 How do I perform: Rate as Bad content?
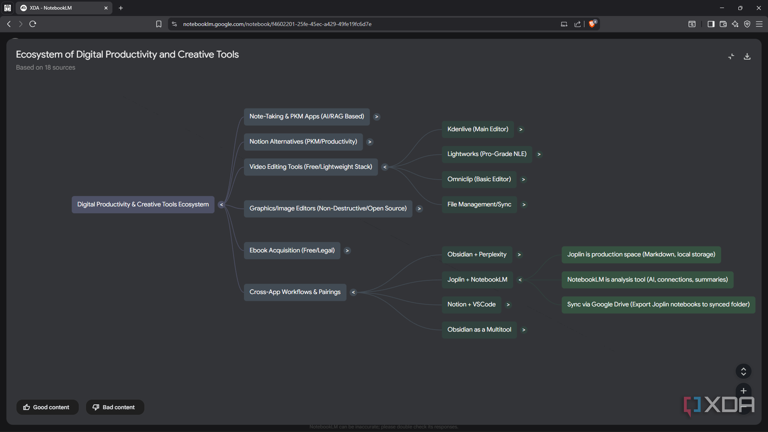point(115,407)
